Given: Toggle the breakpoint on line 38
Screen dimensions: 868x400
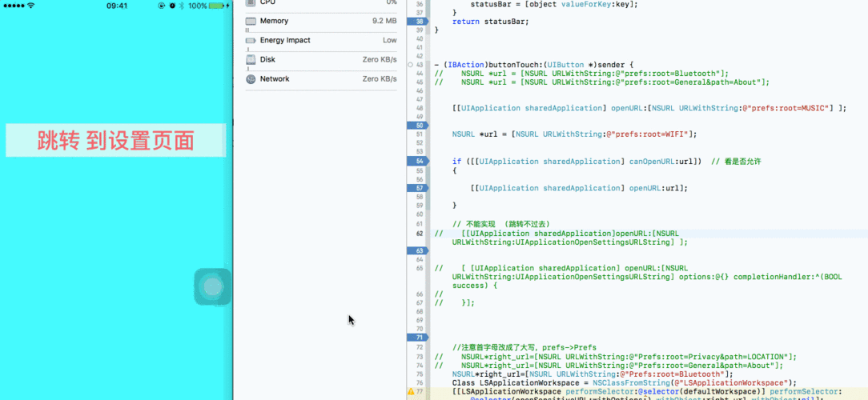Looking at the screenshot, I should (418, 22).
